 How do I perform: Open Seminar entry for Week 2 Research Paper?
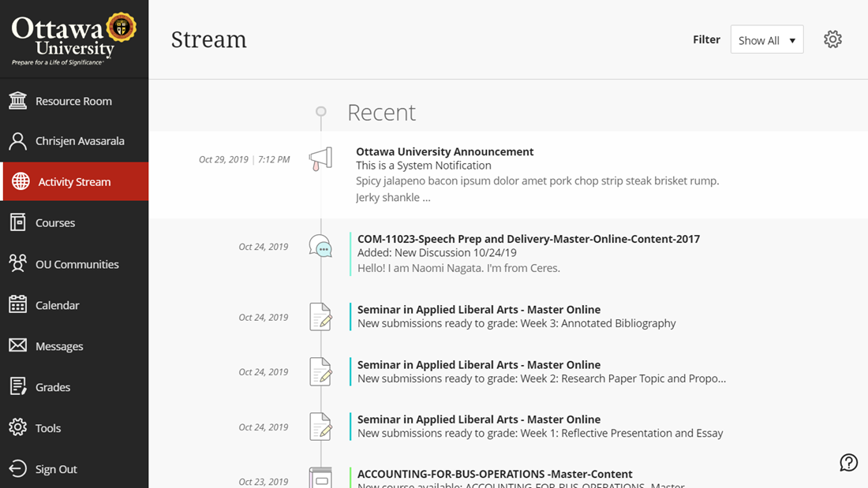point(479,364)
